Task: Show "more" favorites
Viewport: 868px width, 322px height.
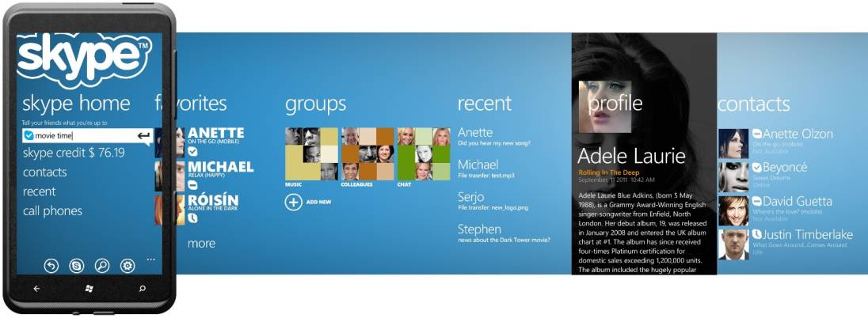Action: [201, 244]
